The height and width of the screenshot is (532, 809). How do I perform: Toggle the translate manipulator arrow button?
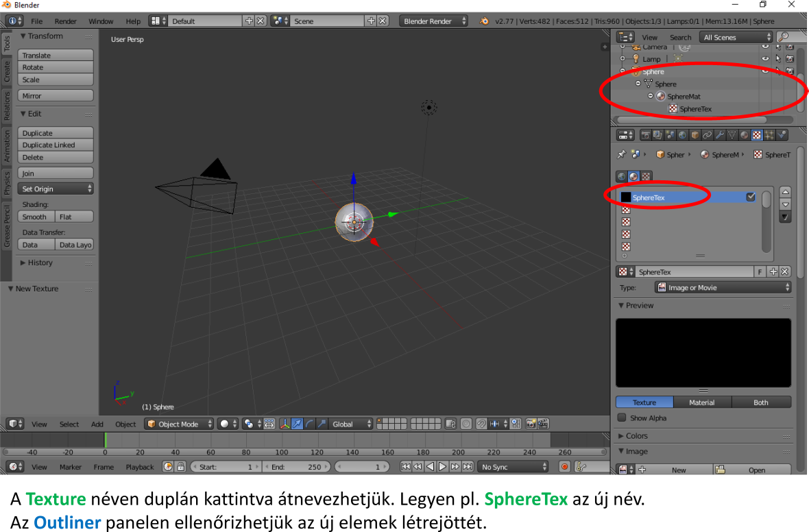[x=297, y=424]
